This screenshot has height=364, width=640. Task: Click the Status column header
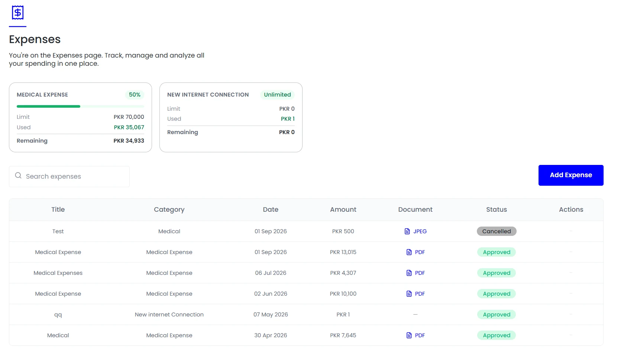pyautogui.click(x=497, y=209)
